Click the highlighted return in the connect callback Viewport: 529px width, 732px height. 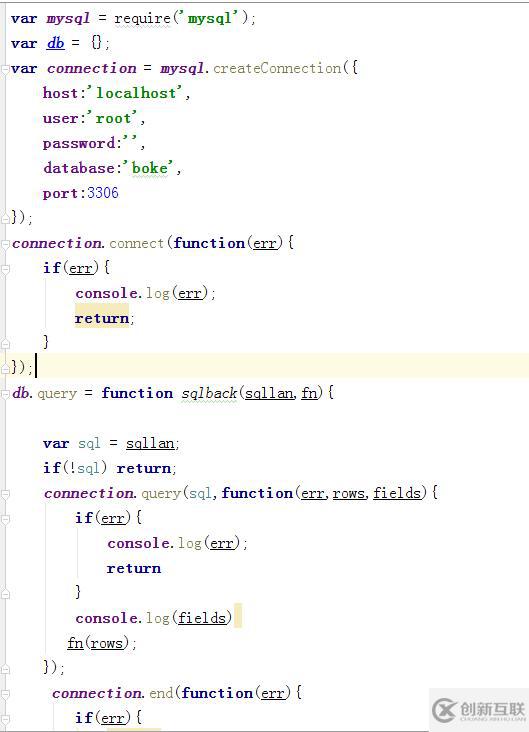point(102,318)
